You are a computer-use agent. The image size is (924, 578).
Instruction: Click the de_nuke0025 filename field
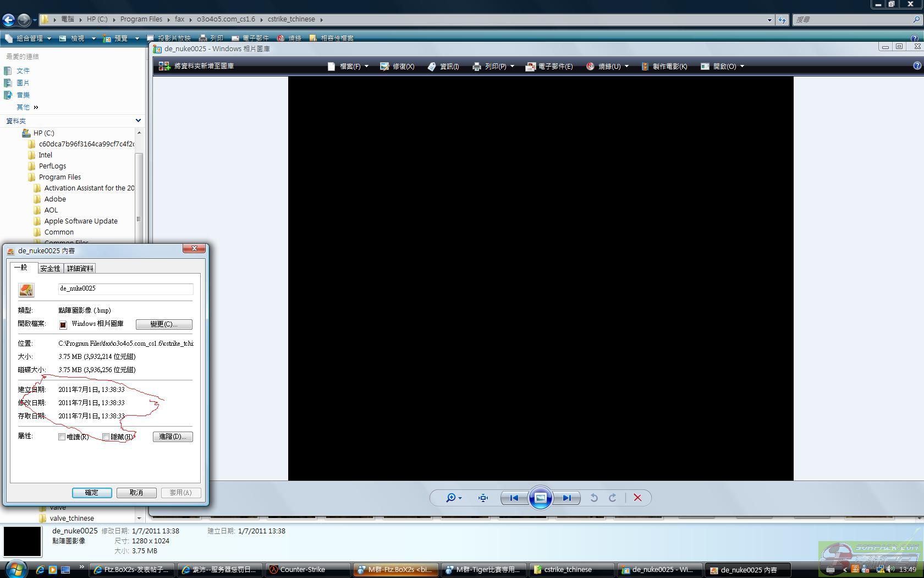click(x=125, y=288)
